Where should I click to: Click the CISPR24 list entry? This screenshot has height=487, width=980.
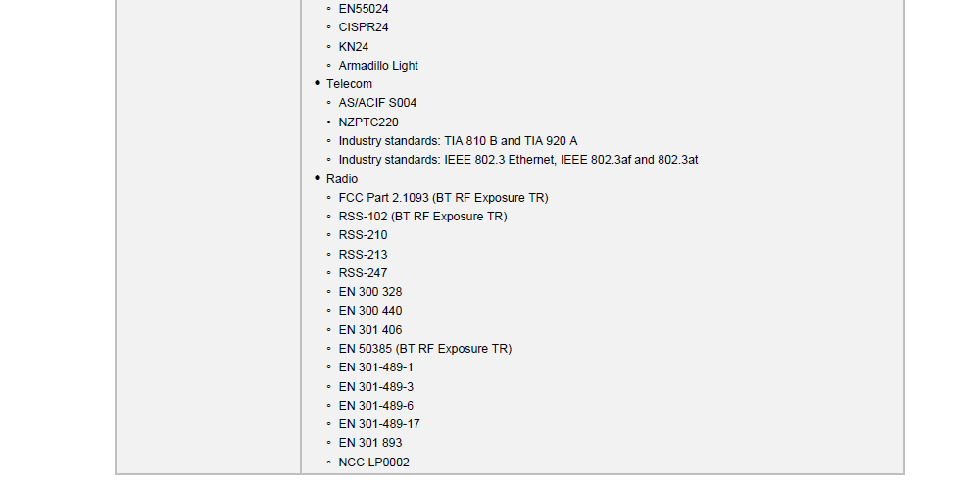364,27
